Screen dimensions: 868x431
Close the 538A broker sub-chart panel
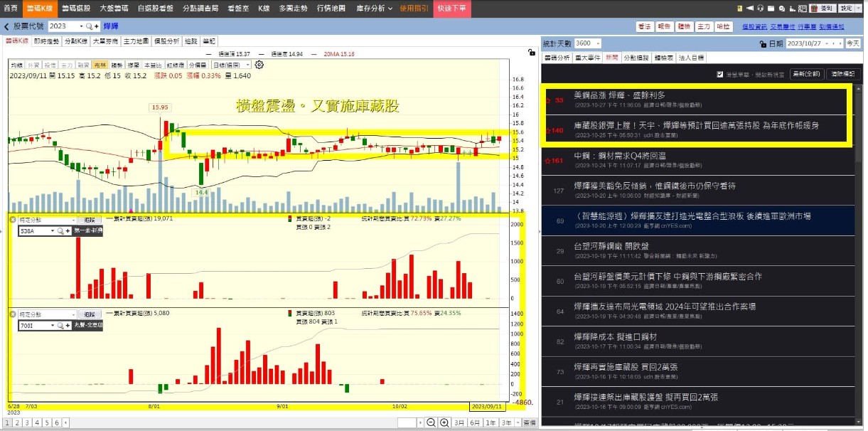13,220
